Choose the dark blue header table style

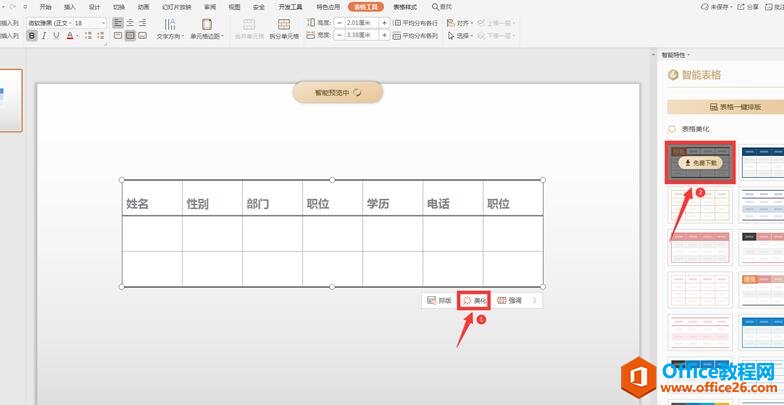coord(762,162)
